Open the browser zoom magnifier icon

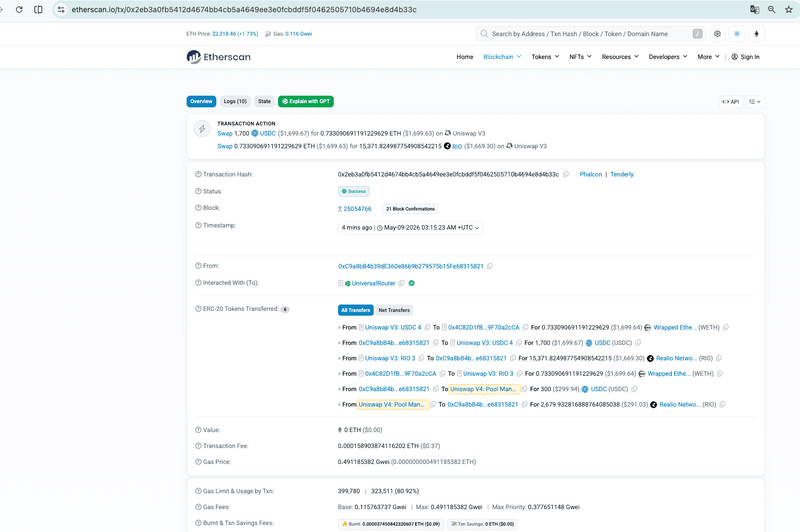[772, 10]
